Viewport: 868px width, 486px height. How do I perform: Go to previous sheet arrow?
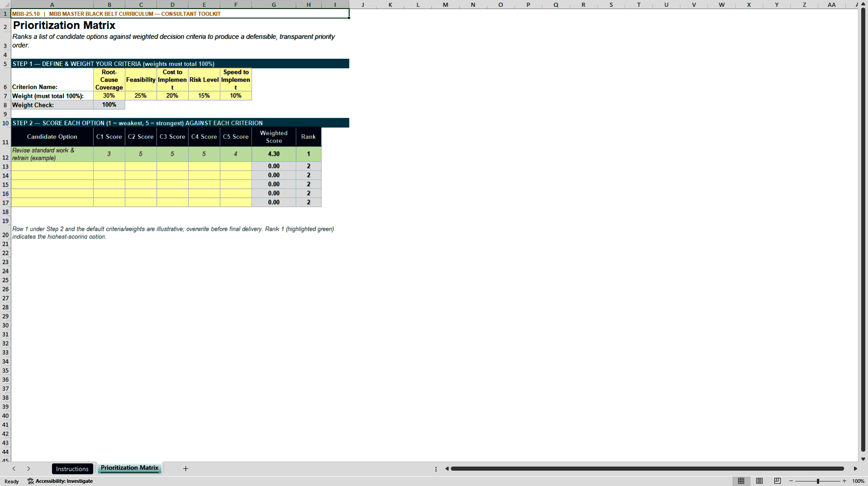tap(14, 469)
